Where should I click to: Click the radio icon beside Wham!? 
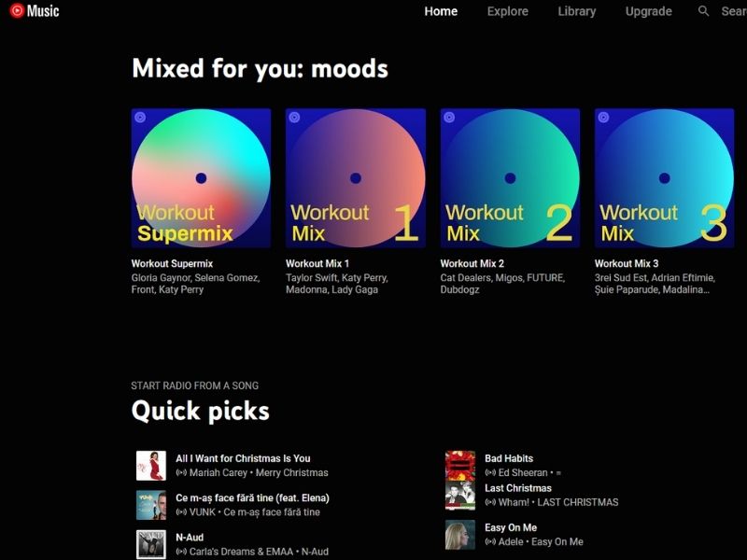coord(490,502)
